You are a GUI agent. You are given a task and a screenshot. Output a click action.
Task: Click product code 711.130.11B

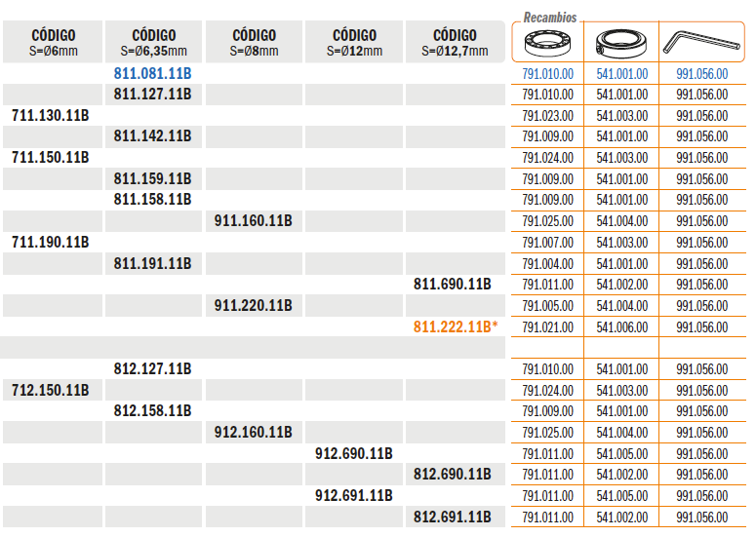(x=51, y=115)
